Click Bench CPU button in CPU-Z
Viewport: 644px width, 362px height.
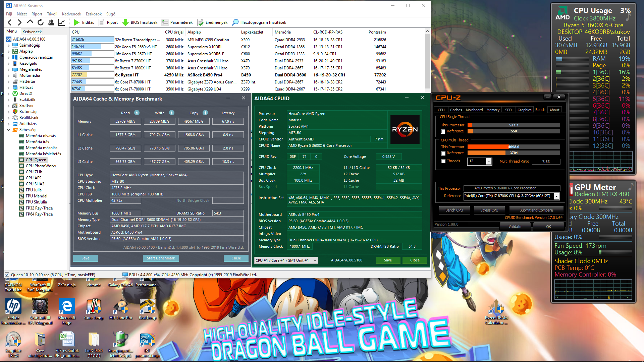click(x=454, y=210)
